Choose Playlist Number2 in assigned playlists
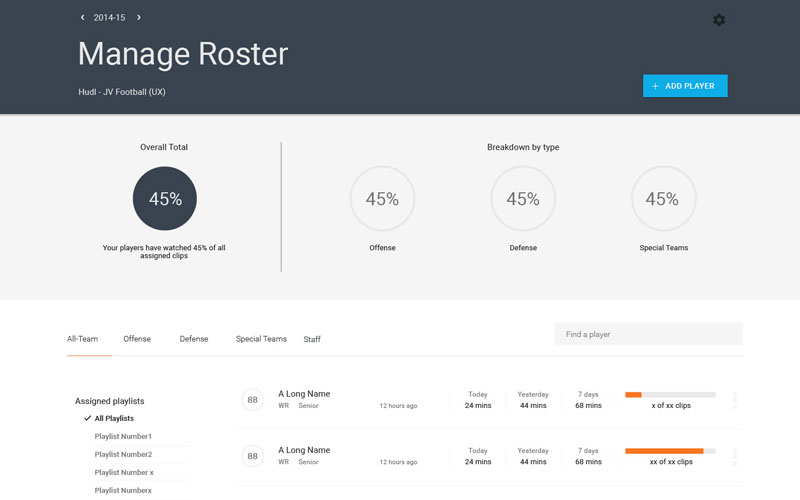The width and height of the screenshot is (800, 500). [123, 454]
